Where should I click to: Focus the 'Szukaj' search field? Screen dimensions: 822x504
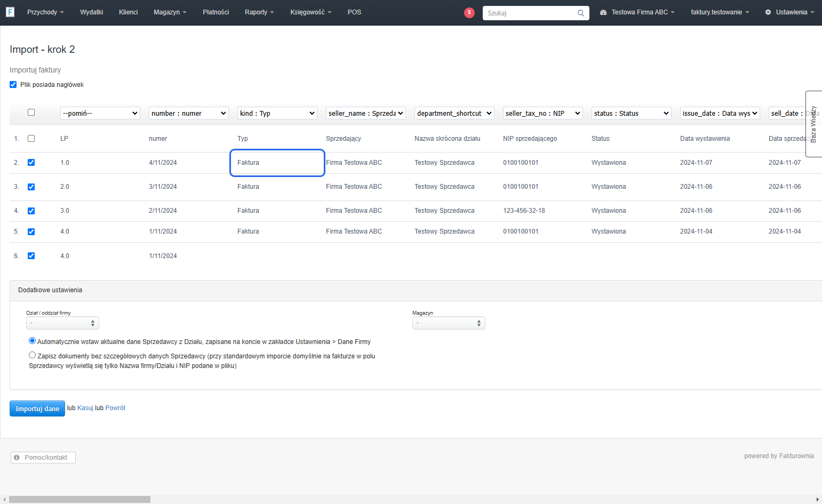click(x=536, y=13)
